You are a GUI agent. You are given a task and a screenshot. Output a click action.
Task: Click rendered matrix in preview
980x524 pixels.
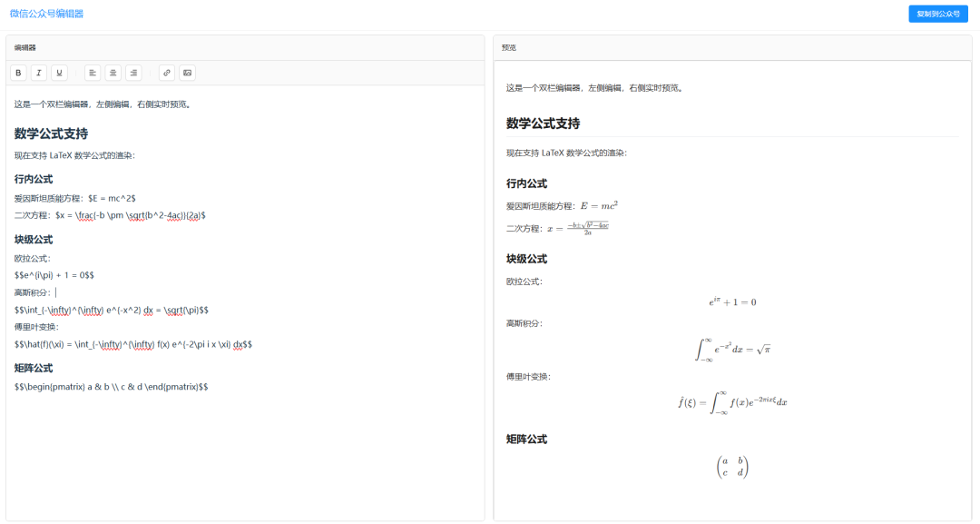(732, 467)
